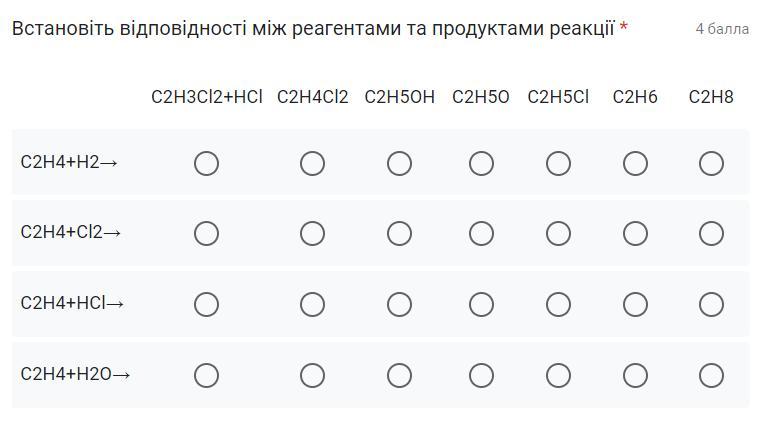This screenshot has width=760, height=445.
Task: Click the C2H5Cl column header
Action: 558,97
